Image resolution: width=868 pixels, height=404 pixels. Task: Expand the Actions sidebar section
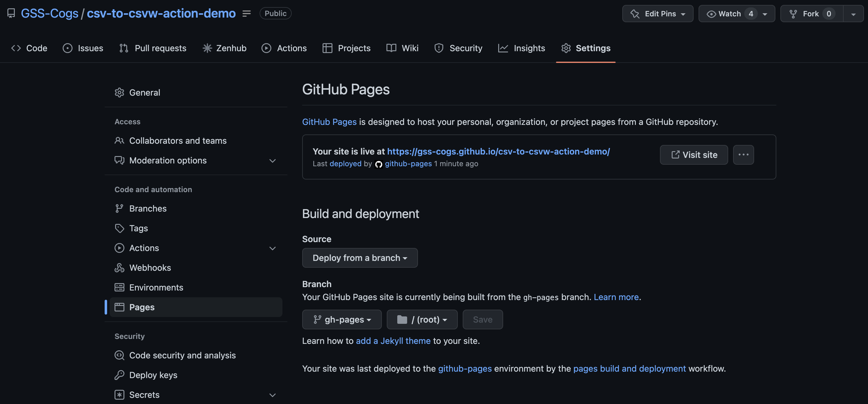pos(272,248)
